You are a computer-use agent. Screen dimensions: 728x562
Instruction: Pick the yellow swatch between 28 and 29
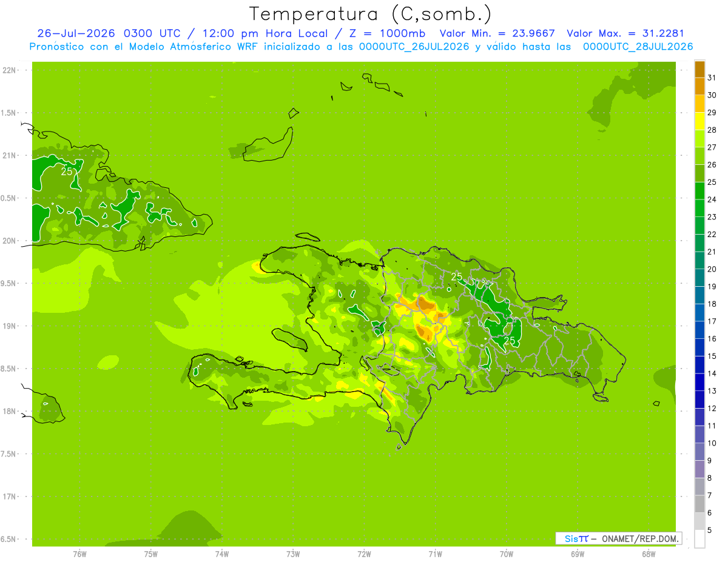699,121
